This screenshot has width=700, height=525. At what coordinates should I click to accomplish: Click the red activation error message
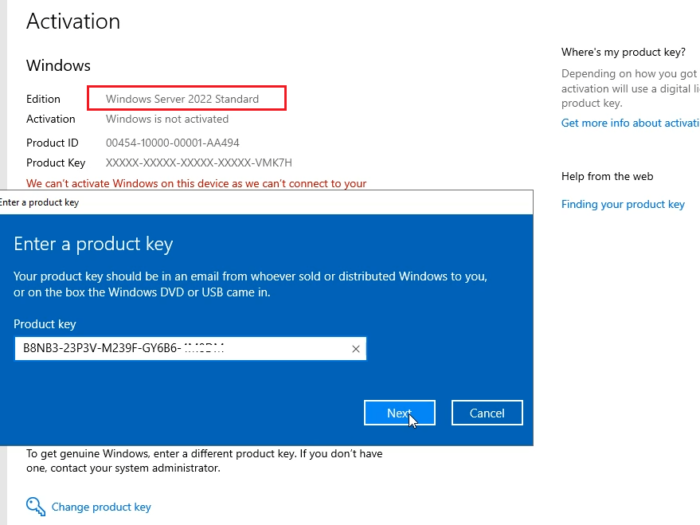pos(196,183)
